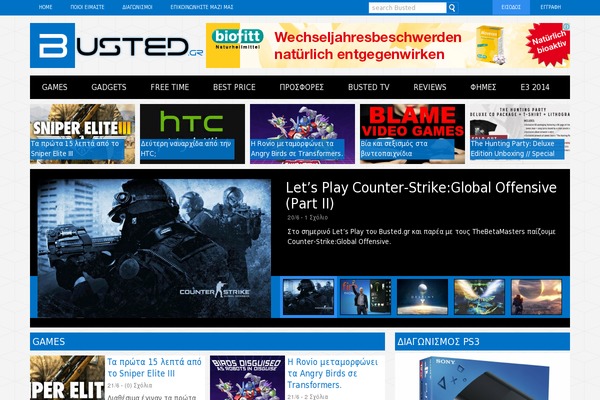Open the biofitt Wechseljahresbeschwerden banner ad
Viewport: 600px width, 400px height.
click(388, 46)
